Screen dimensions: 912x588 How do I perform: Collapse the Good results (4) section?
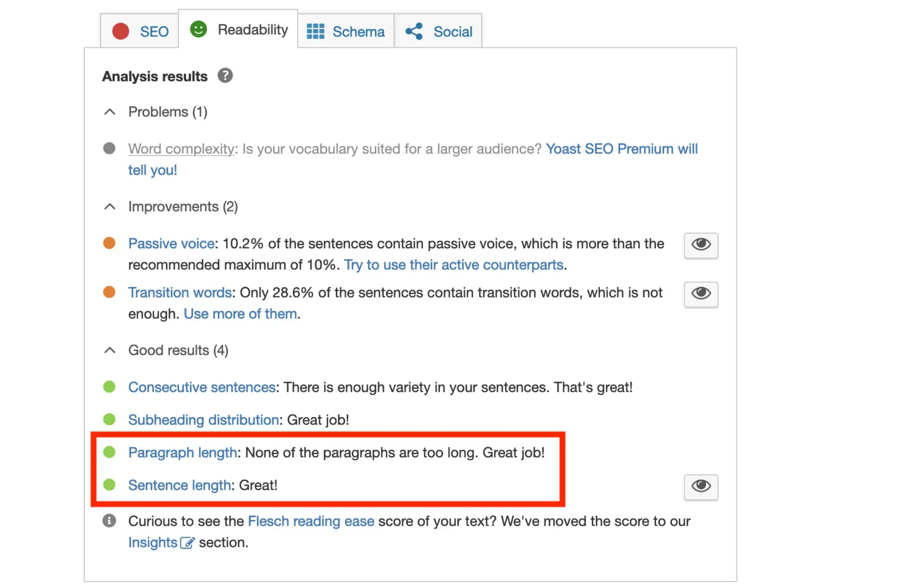click(x=110, y=350)
